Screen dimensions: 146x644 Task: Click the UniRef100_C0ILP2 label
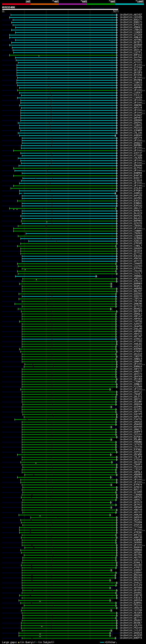131,631
